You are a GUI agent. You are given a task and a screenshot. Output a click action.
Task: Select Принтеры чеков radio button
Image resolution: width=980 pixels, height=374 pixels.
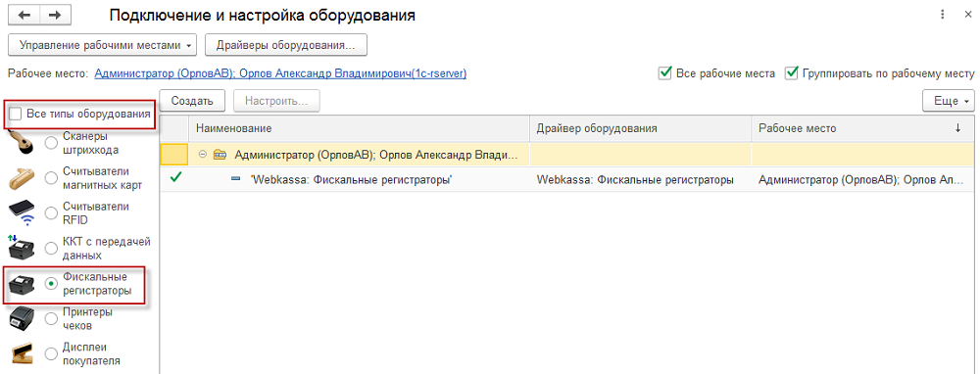(x=51, y=318)
